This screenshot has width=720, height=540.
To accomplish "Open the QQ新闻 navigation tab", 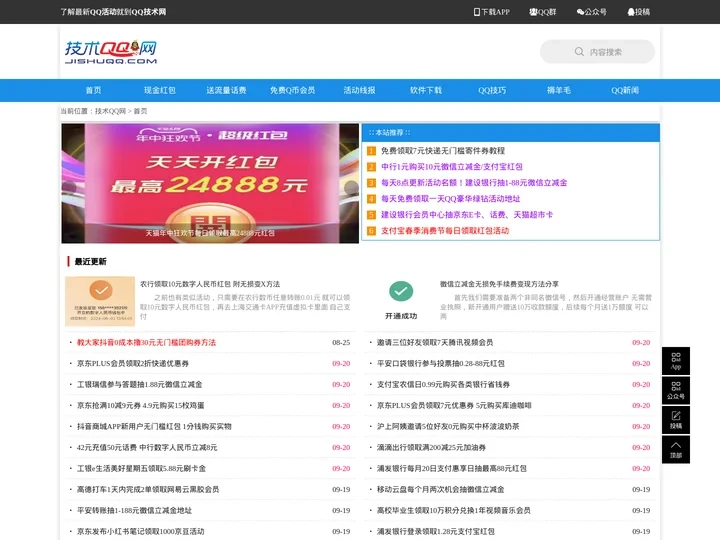I will (x=625, y=90).
